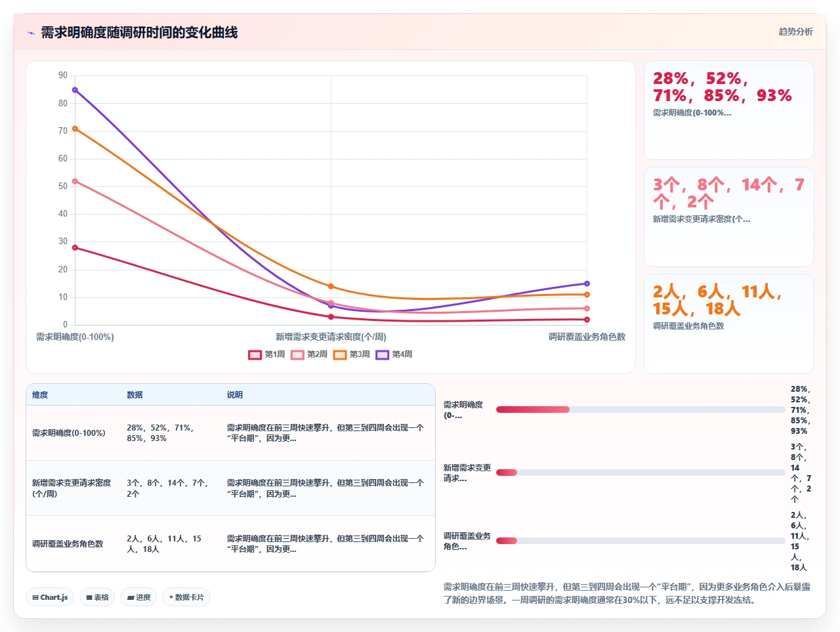Click the 数据 table column header
Image resolution: width=840 pixels, height=632 pixels.
pos(135,395)
